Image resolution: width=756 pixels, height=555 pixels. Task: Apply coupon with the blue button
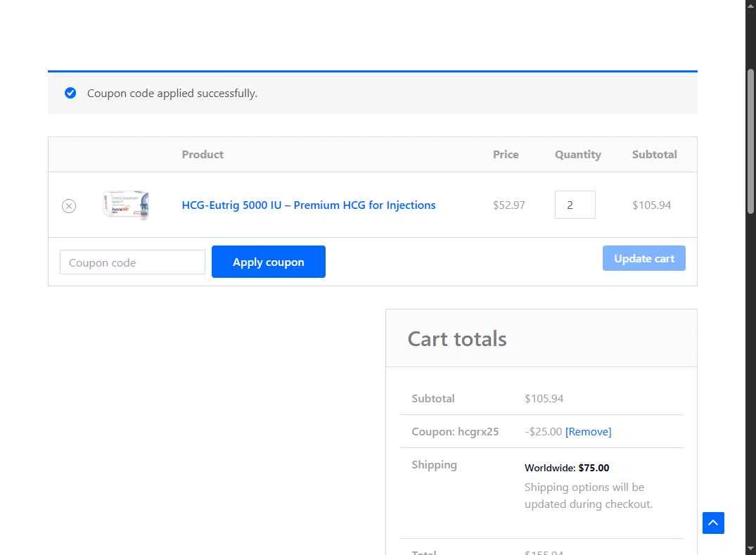coord(269,262)
